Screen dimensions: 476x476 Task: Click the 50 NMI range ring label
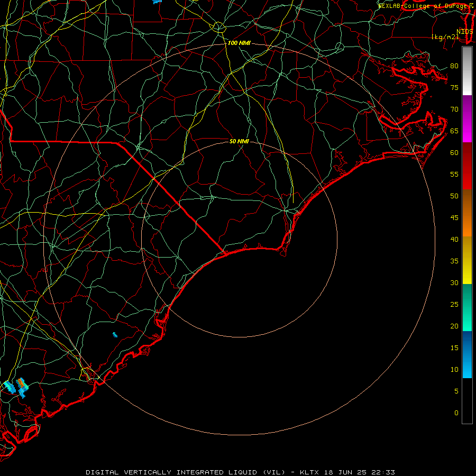239,141
